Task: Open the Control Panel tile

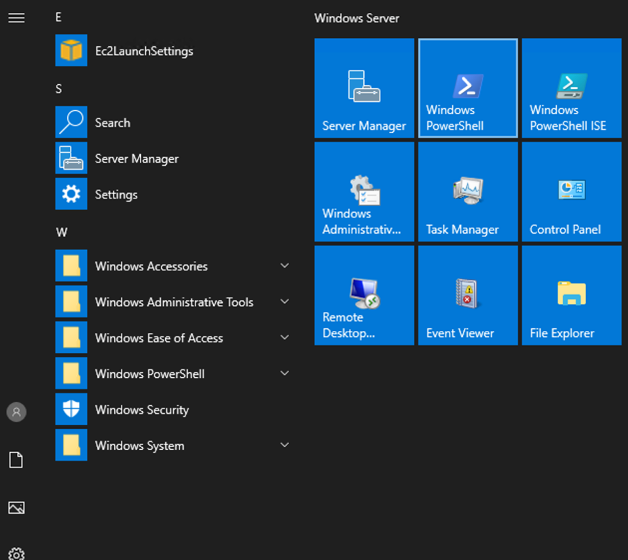Action: click(x=572, y=192)
